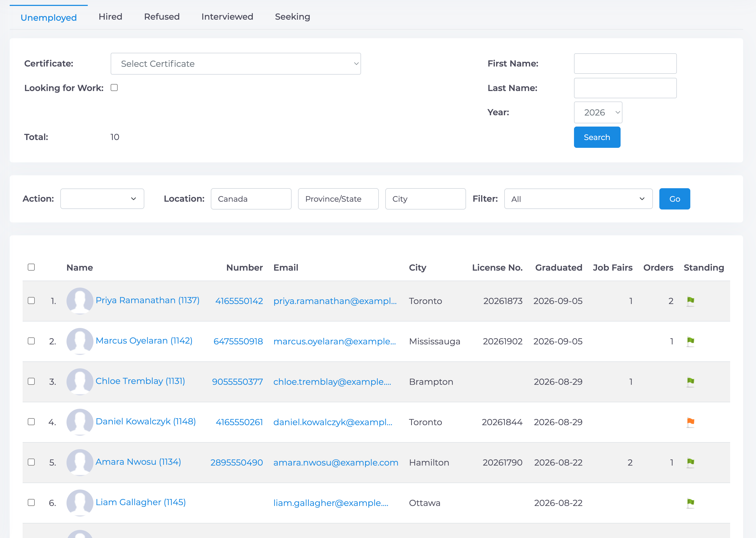Image resolution: width=756 pixels, height=538 pixels.
Task: Click Marcus Oyelaran's avatar picture
Action: 80,341
